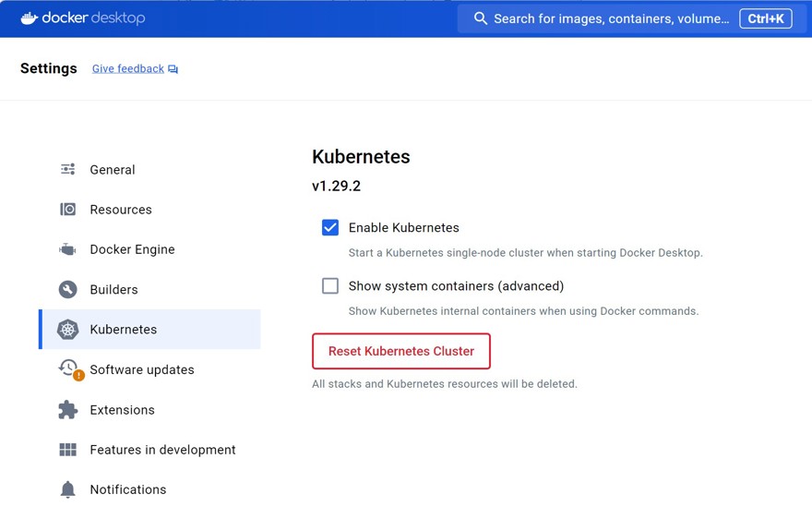This screenshot has height=531, width=812.
Task: Switch to Builders settings
Action: tap(149, 289)
